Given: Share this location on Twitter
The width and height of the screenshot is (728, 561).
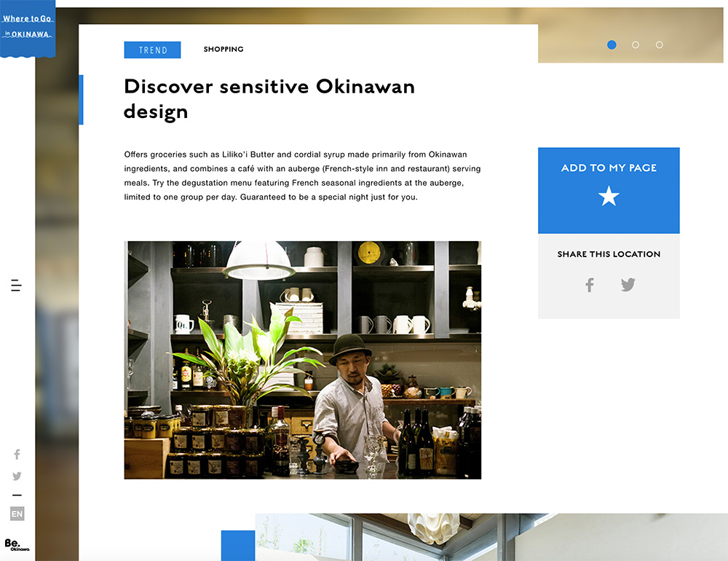Looking at the screenshot, I should tap(628, 284).
